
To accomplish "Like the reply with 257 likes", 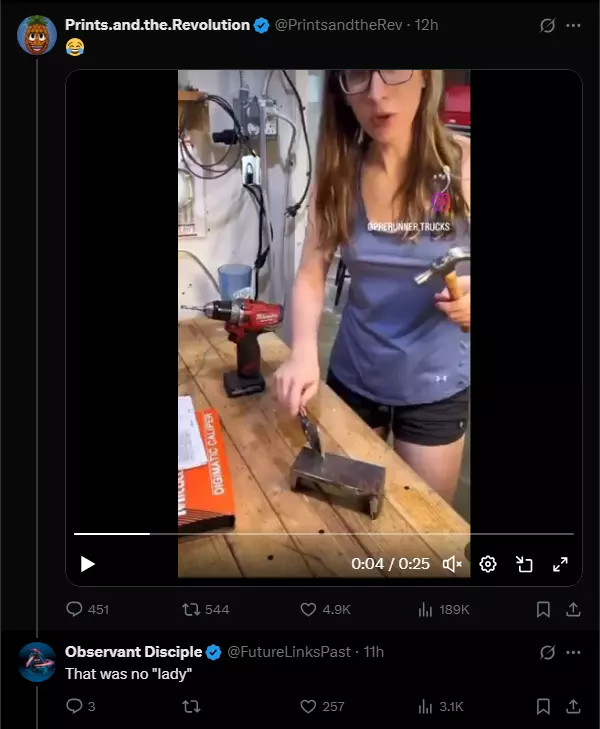I will click(322, 706).
